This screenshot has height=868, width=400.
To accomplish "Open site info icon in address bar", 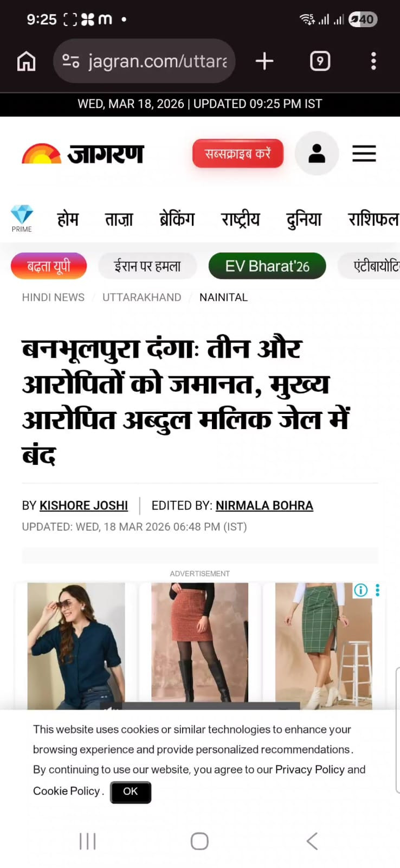I will tap(71, 61).
